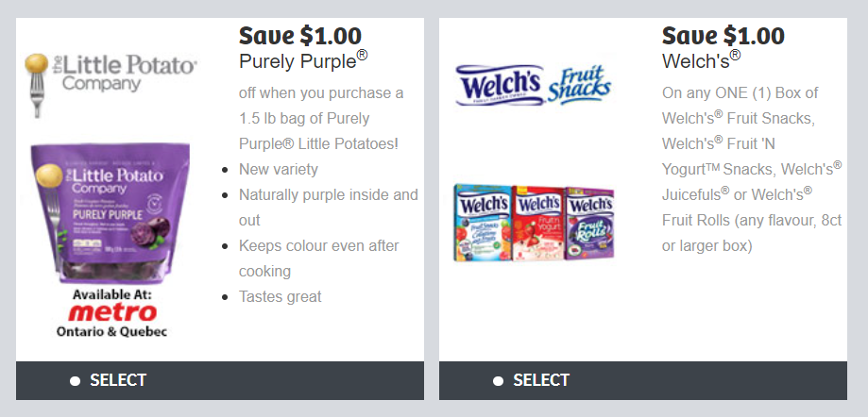868x417 pixels.
Task: Select the Purely Purple coupon via SELECT bar
Action: coord(220,380)
